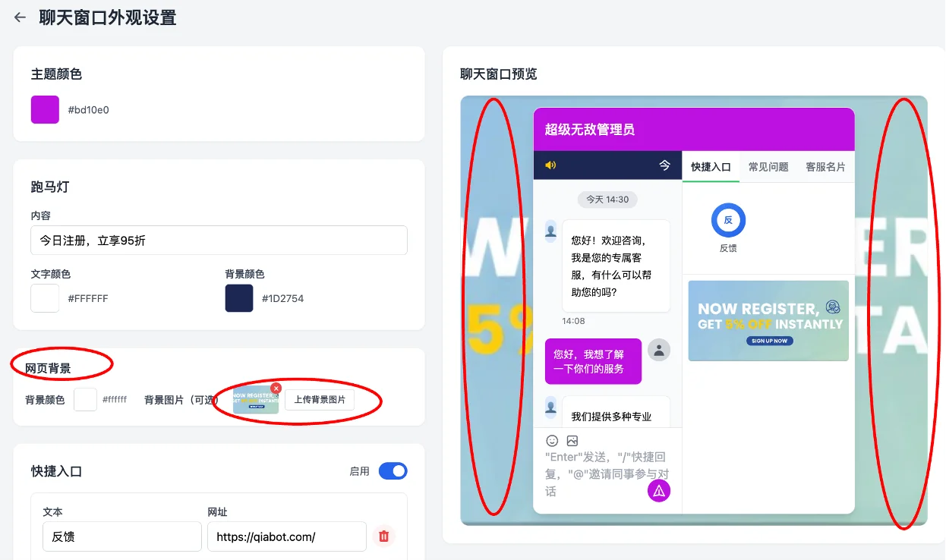Disable the 快捷入口 toggle switch
This screenshot has width=946, height=560.
(393, 470)
